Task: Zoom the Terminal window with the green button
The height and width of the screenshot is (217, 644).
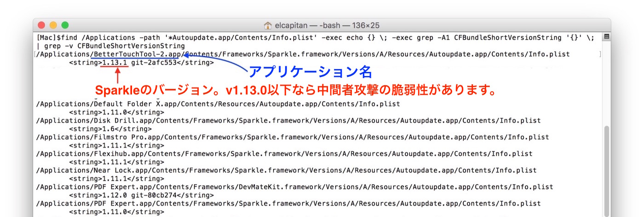Action: (x=65, y=25)
